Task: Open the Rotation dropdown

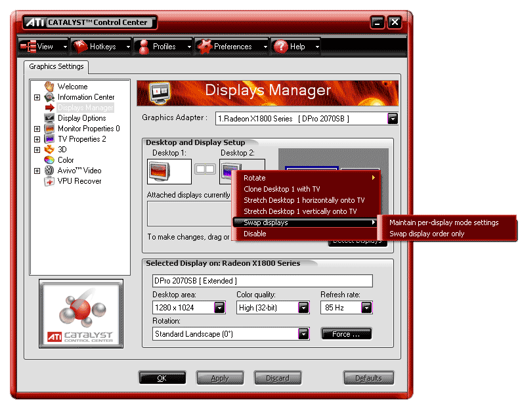Action: pyautogui.click(x=303, y=334)
